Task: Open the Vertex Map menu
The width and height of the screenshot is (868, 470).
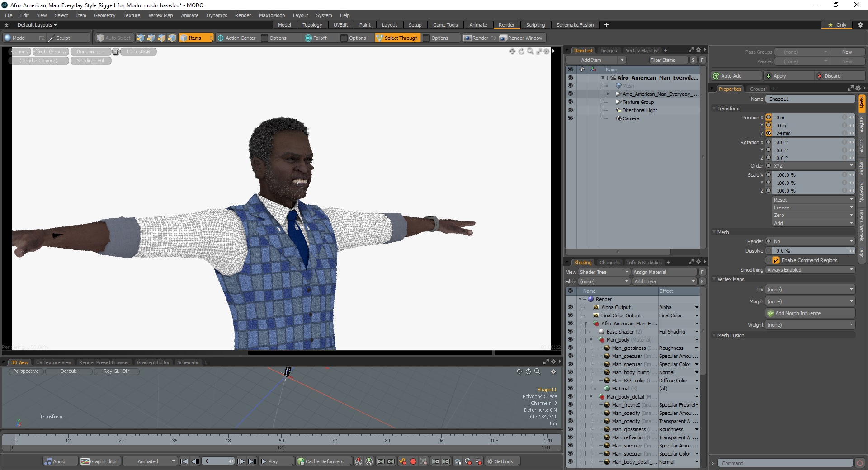Action: tap(160, 15)
